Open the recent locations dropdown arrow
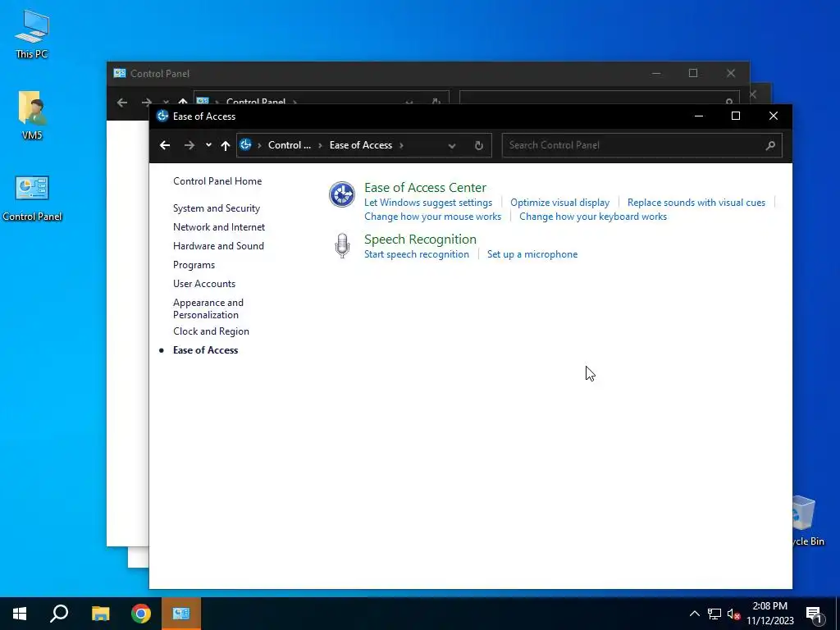The image size is (840, 630). click(x=208, y=145)
